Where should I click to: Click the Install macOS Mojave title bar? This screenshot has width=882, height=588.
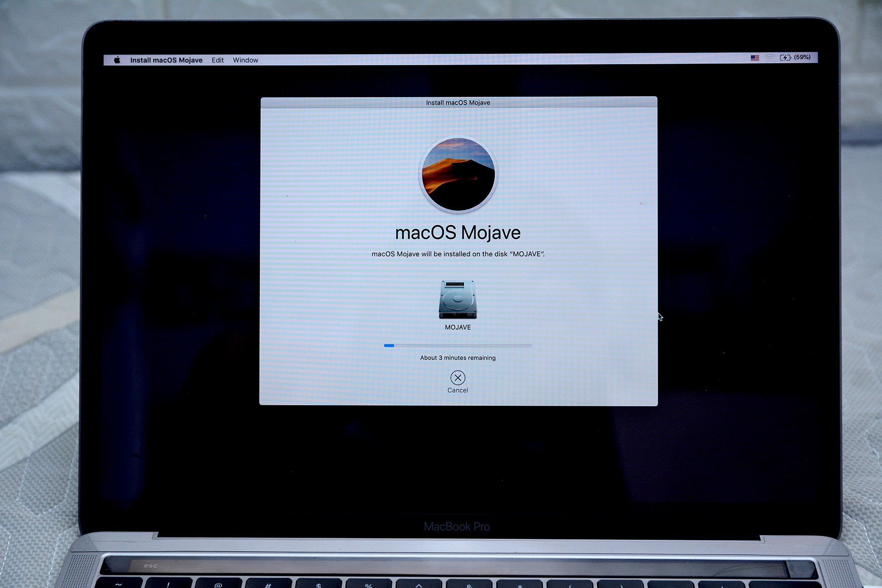click(x=457, y=102)
